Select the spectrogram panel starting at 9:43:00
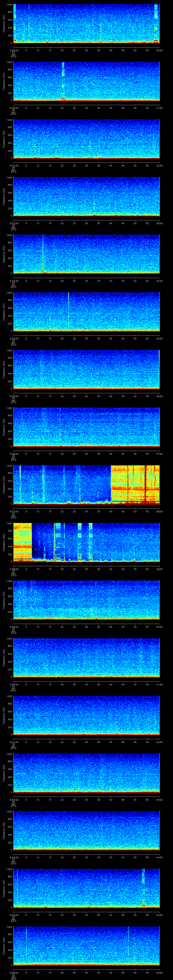173x980 pixels. (x=86, y=831)
